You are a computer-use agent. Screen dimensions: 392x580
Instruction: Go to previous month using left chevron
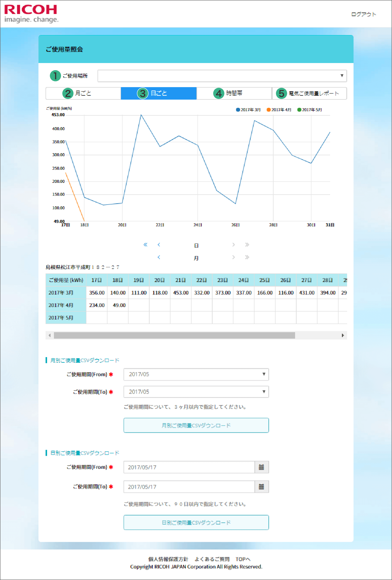pos(159,257)
